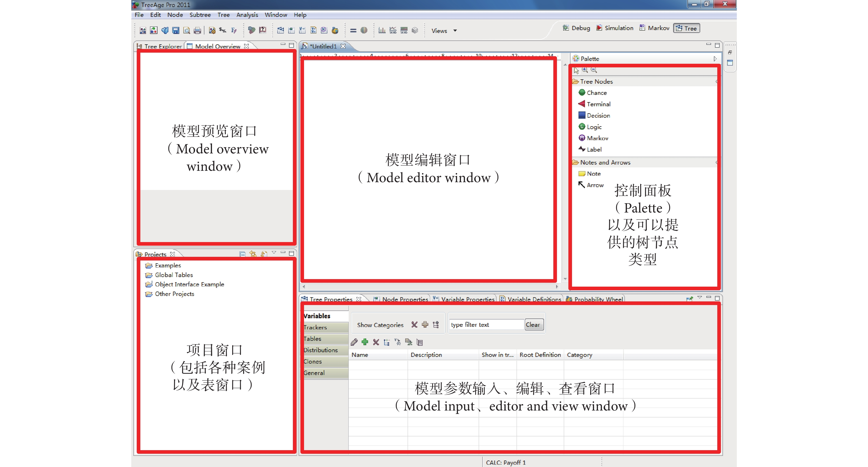Switch to the Variable Definitions tab
The image size is (868, 467).
click(x=530, y=299)
